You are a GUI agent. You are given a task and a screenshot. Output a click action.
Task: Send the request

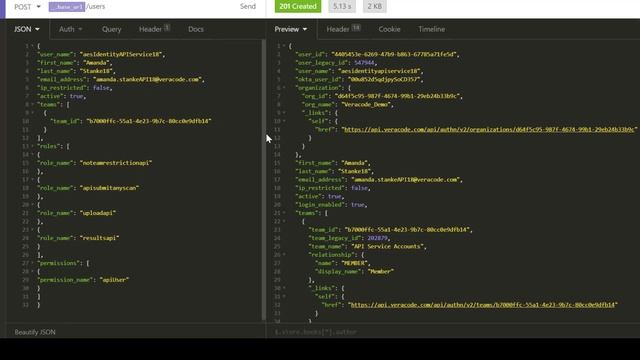coord(248,7)
